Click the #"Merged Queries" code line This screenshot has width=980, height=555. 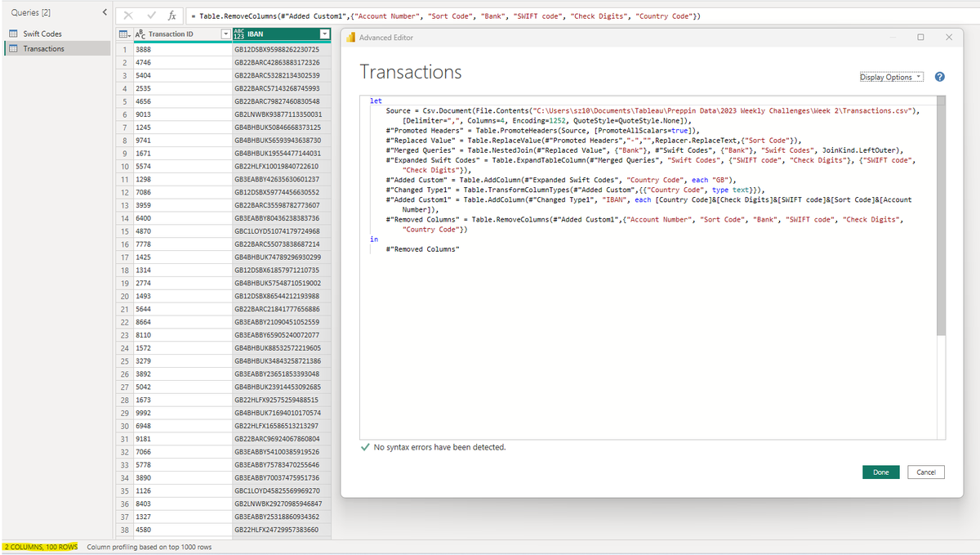click(x=644, y=150)
